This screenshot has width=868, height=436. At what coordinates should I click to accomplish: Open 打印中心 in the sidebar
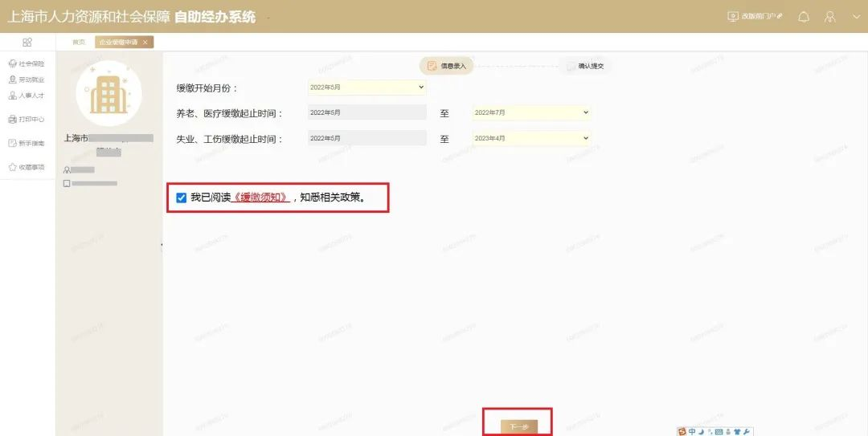click(x=27, y=119)
